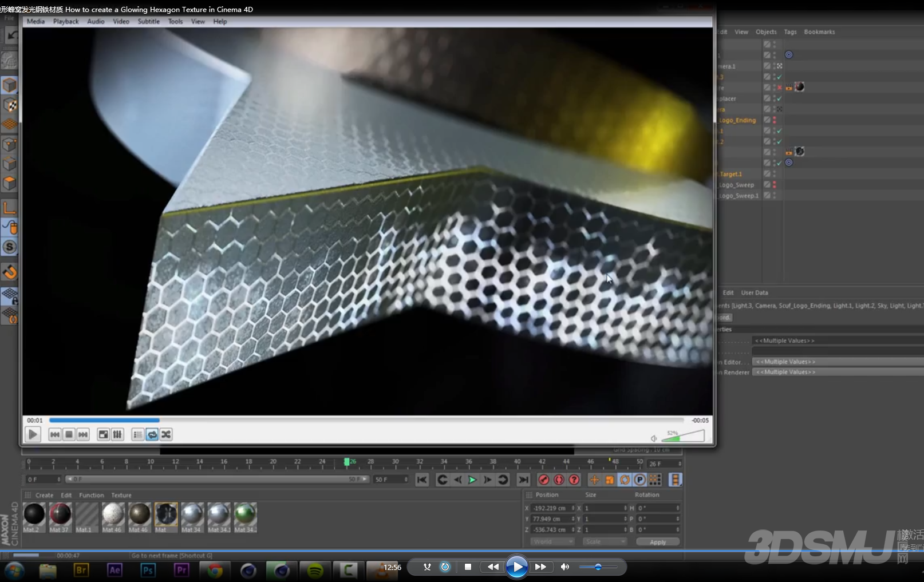This screenshot has width=924, height=582.
Task: Toggle VLC loop mode button
Action: 152,435
